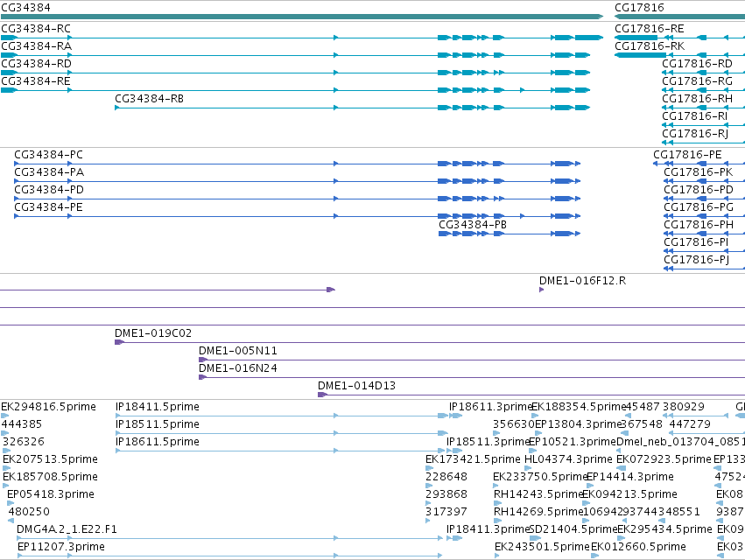Select EST EK294816.5prime

48,407
